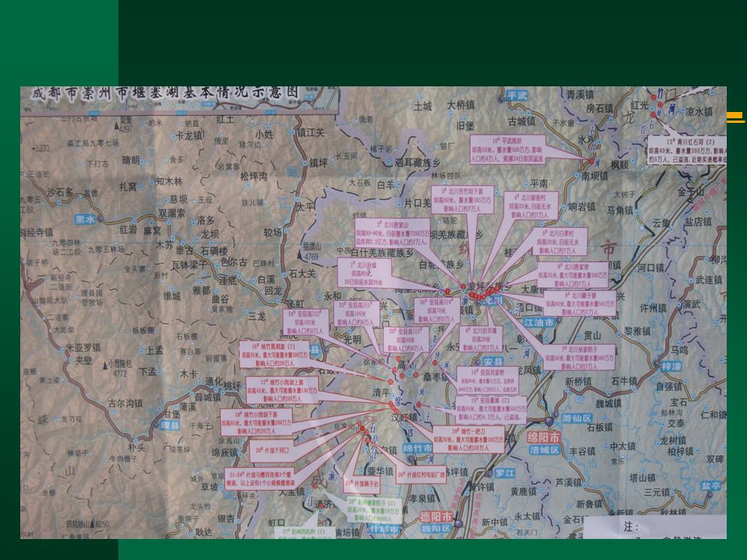Click the 石碉楼 label

click(x=214, y=250)
